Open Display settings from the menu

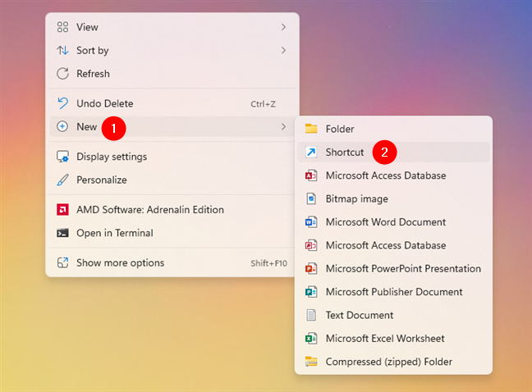click(172, 157)
